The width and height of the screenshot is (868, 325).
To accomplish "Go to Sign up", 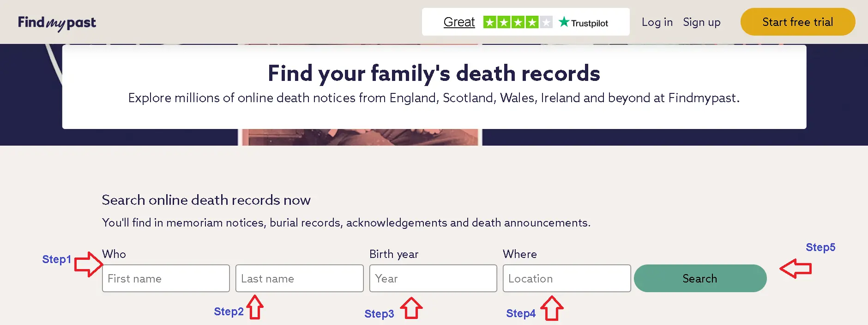I will pyautogui.click(x=701, y=22).
